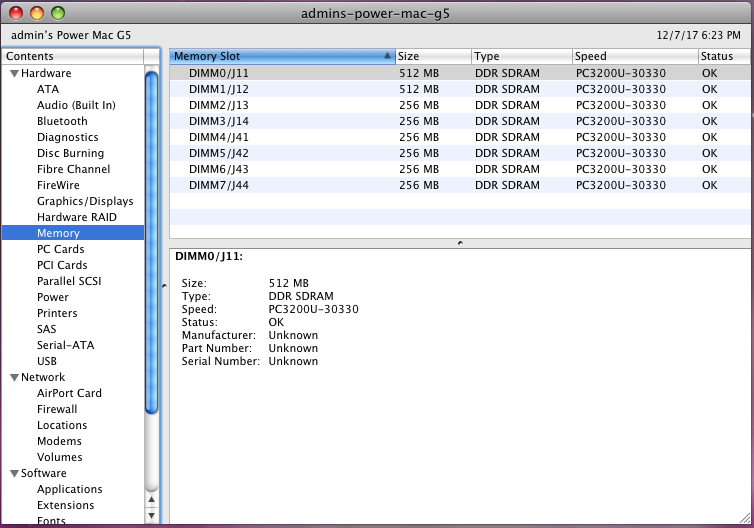
Task: Open the Bluetooth category
Action: [62, 121]
